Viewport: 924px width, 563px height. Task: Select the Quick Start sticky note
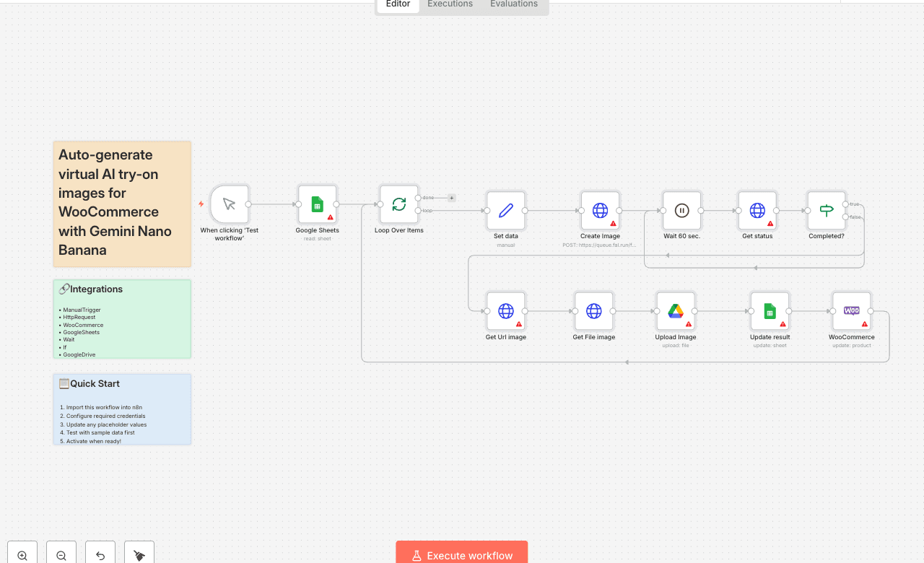point(122,409)
